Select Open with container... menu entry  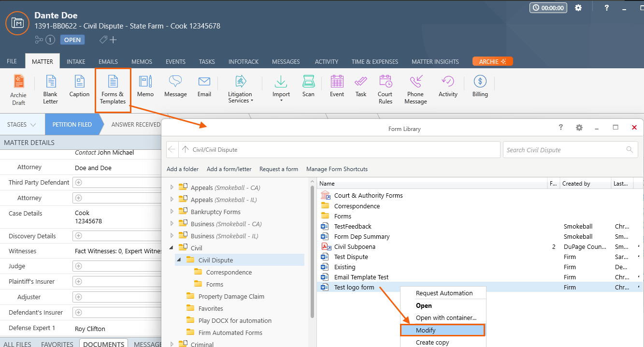[x=446, y=318]
